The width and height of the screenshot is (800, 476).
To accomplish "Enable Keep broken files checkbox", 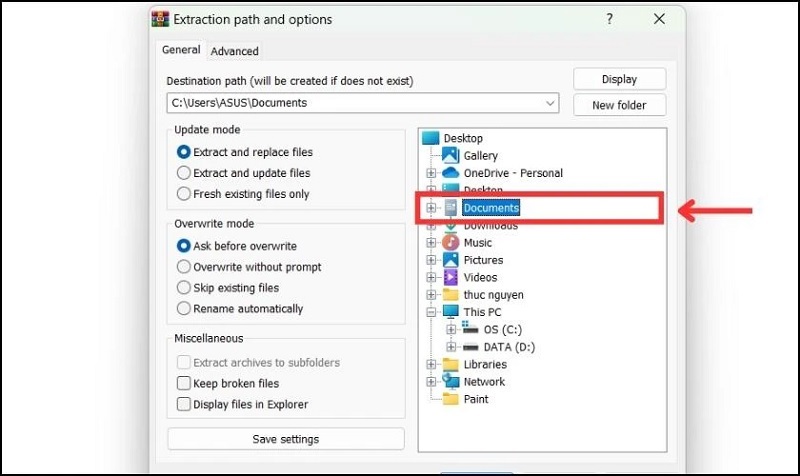I will (x=184, y=383).
